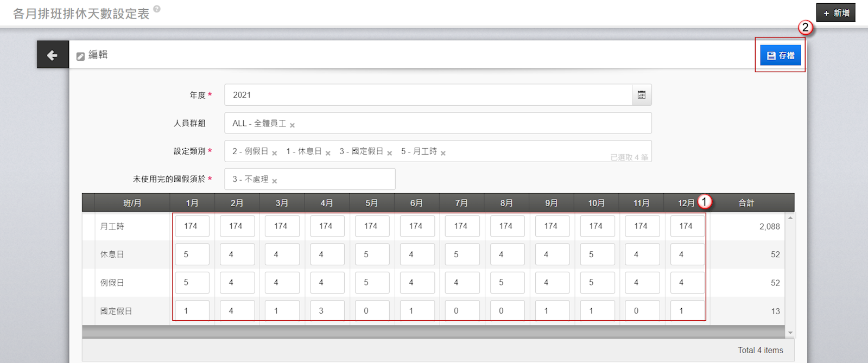This screenshot has width=868, height=363.
Task: Remove the '1 - 休息日' tag
Action: (x=328, y=154)
